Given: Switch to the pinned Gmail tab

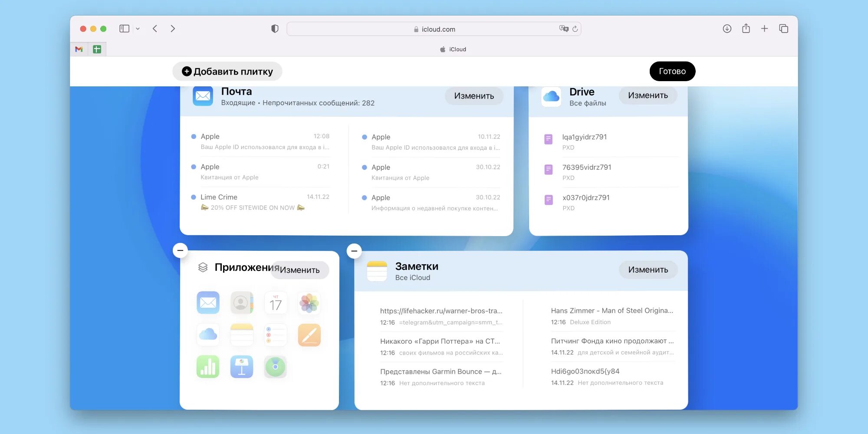Looking at the screenshot, I should click(79, 49).
